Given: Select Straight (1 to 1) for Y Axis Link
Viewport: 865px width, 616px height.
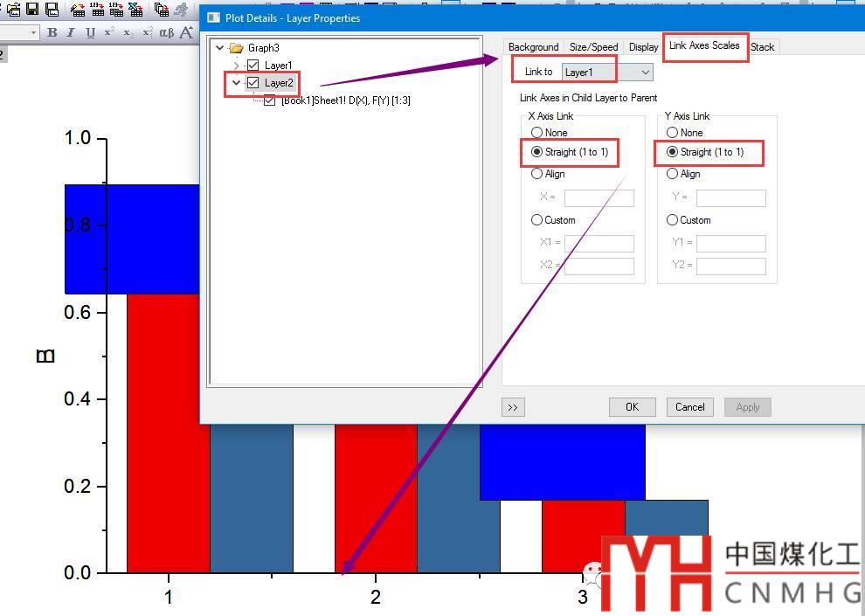Looking at the screenshot, I should (x=672, y=152).
